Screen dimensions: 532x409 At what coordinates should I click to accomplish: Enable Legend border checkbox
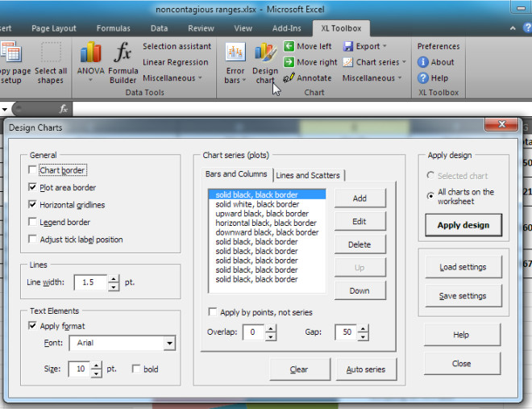pyautogui.click(x=32, y=222)
